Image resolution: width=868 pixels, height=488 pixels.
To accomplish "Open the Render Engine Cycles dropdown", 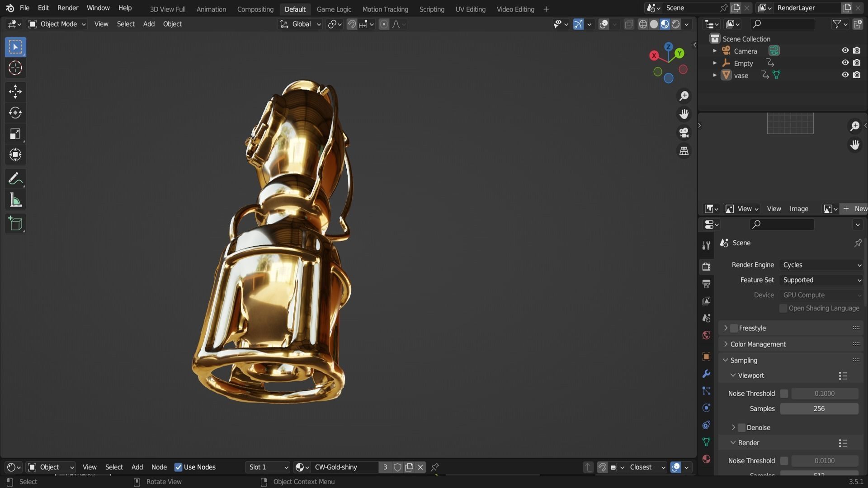I will tap(821, 265).
